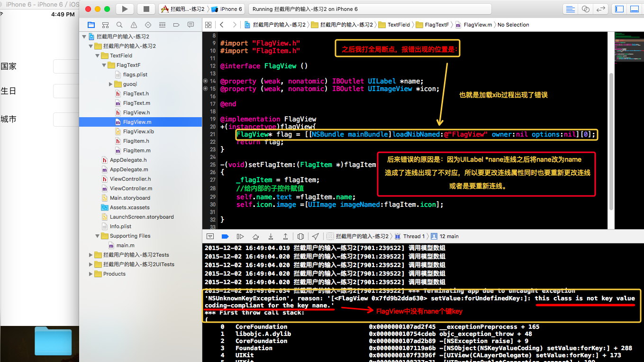644x362 pixels.
Task: Click the simulate location arrow icon
Action: (x=316, y=236)
